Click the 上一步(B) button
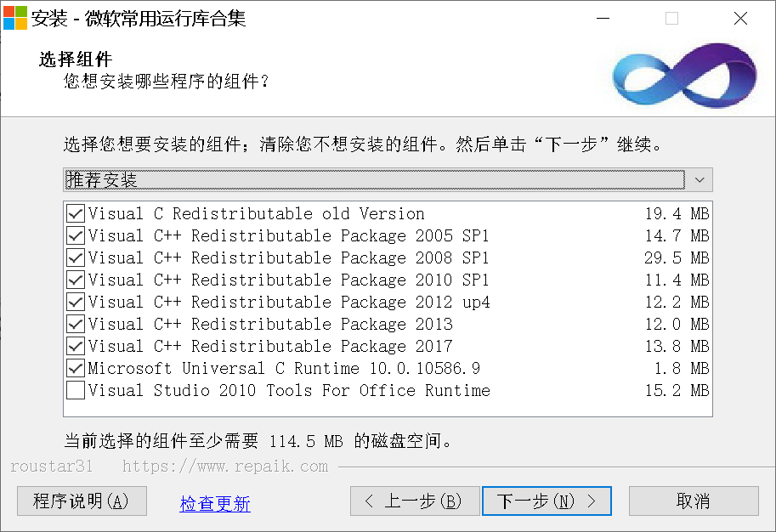 (x=415, y=501)
